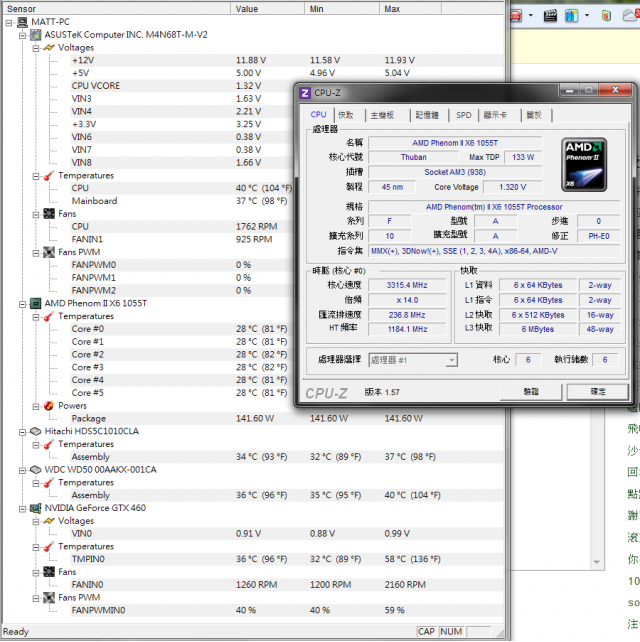Click the thermometer icon under Hitachi drive
Image resolution: width=640 pixels, height=642 pixels.
[x=49, y=444]
